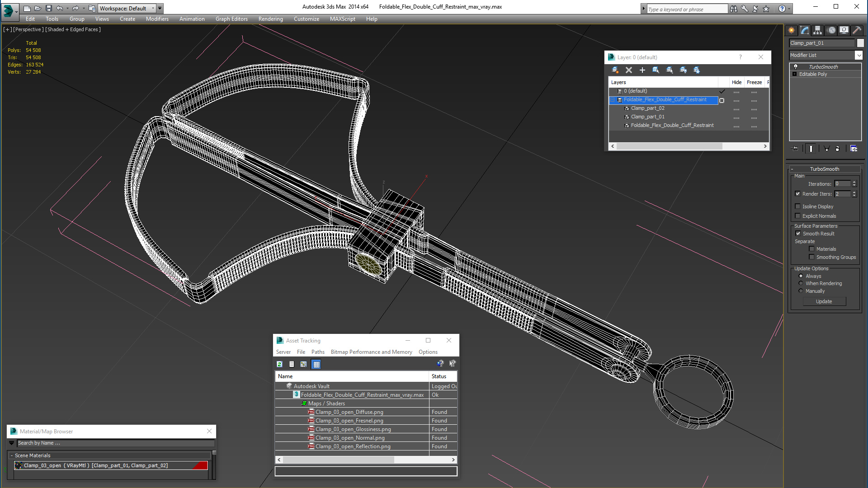Add selected objects to layer with the plus icon
868x488 pixels.
(x=642, y=70)
